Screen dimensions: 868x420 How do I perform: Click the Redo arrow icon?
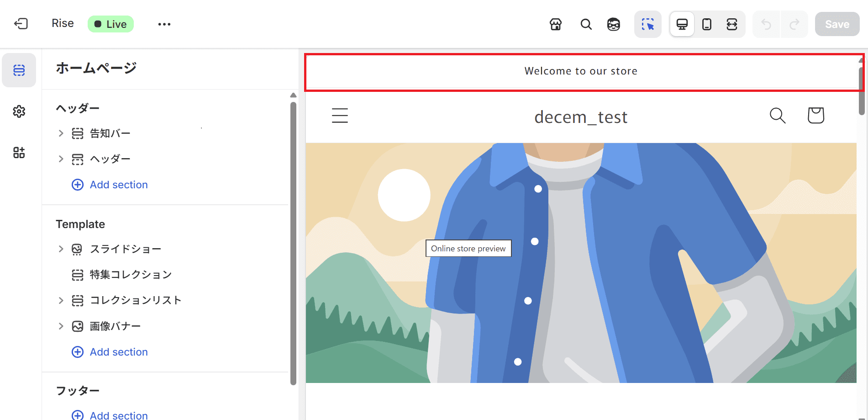794,24
